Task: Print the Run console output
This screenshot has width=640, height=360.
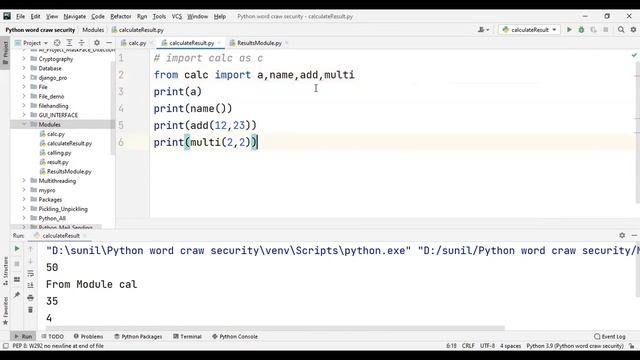Action: coord(31,298)
